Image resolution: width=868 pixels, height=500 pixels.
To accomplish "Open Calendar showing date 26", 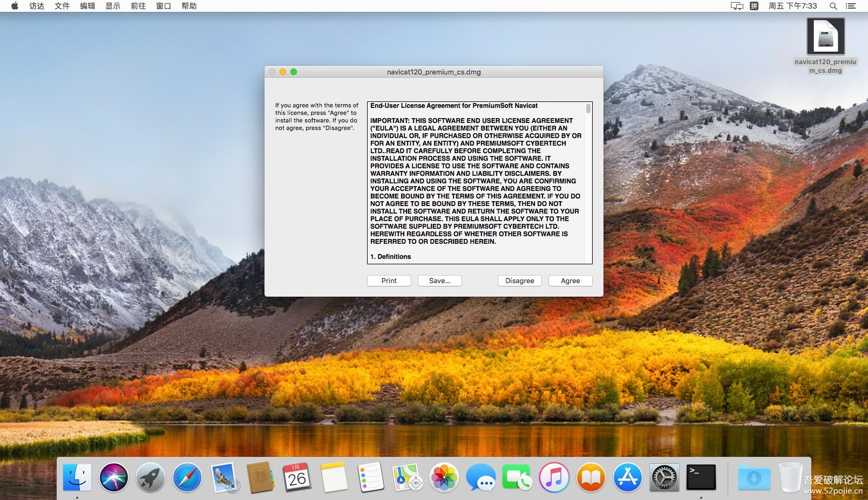I will click(x=297, y=477).
